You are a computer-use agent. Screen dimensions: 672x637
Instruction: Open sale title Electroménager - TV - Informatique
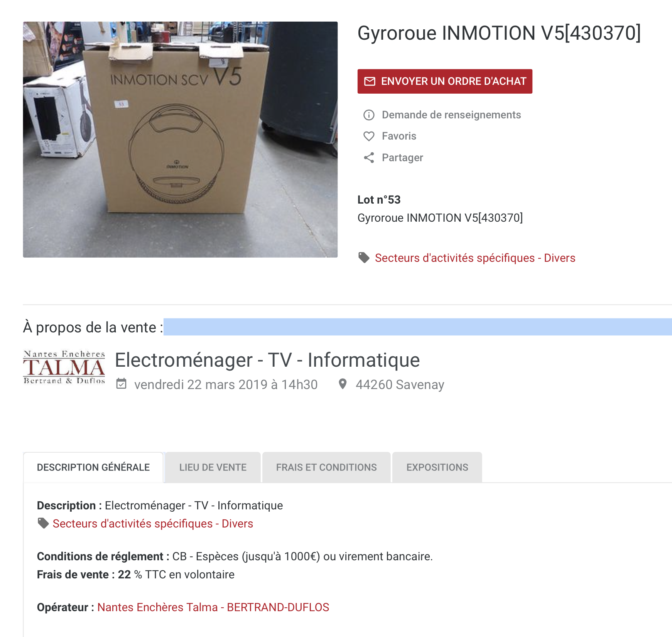pyautogui.click(x=267, y=360)
